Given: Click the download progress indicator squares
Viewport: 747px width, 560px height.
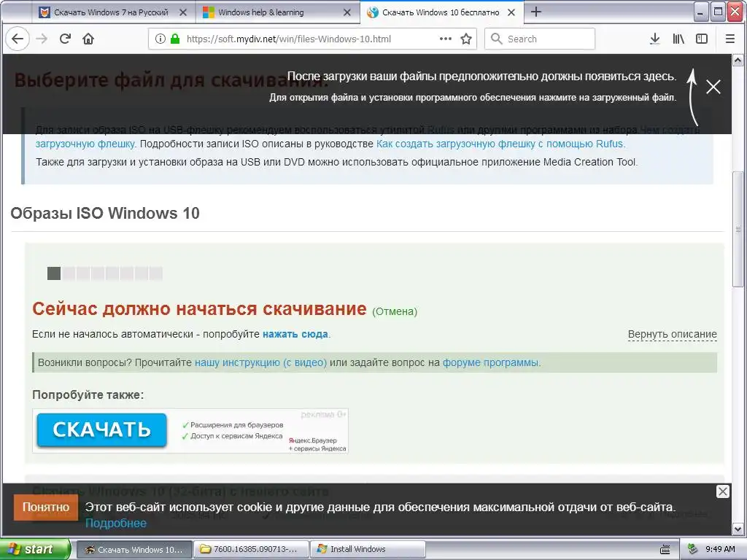Looking at the screenshot, I should (105, 273).
